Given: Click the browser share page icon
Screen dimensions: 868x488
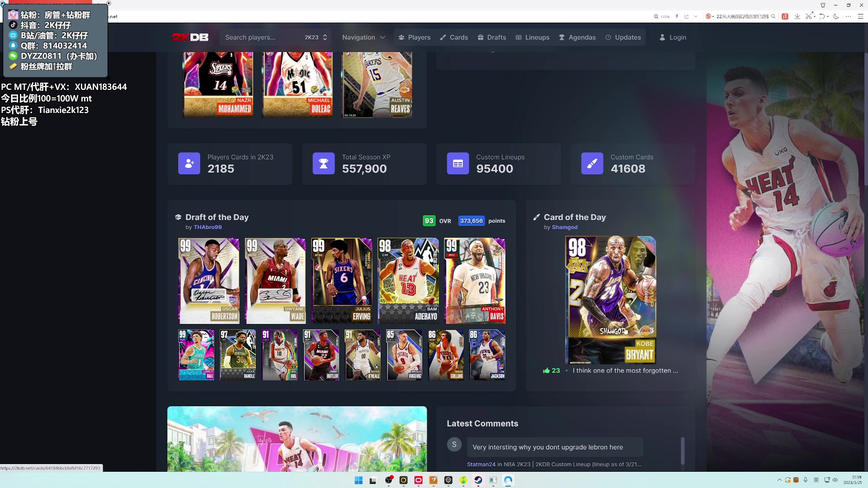Looking at the screenshot, I should [686, 16].
